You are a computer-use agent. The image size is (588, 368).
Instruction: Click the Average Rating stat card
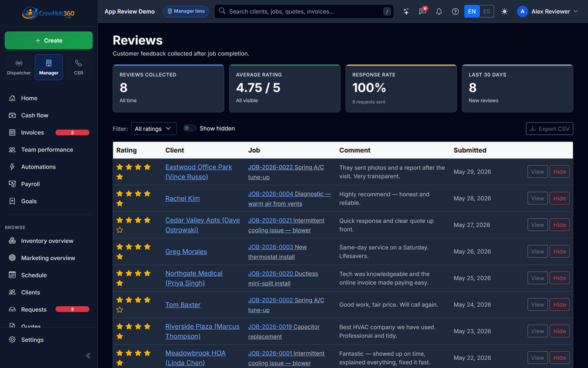(x=285, y=89)
